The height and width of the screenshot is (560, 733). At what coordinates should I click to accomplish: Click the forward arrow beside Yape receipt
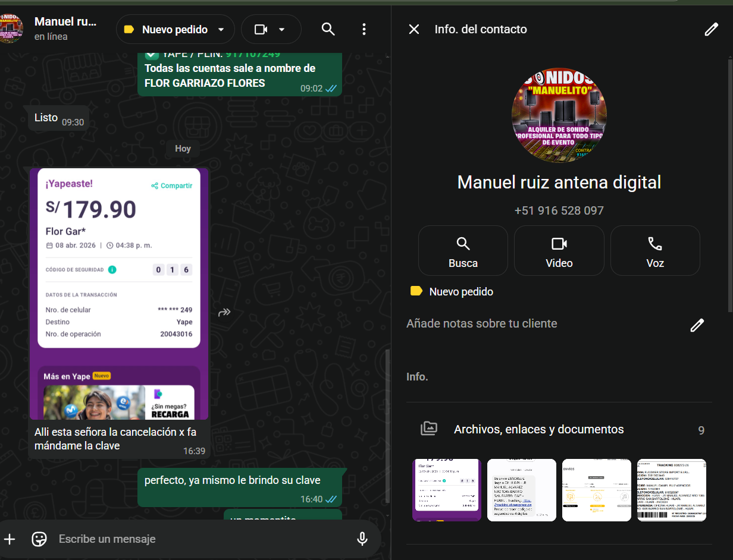pos(224,312)
